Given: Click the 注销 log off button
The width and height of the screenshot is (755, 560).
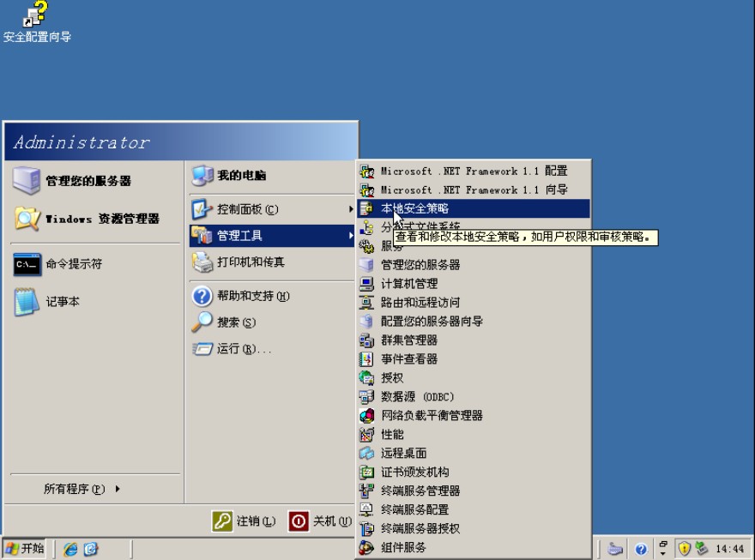Looking at the screenshot, I should click(x=245, y=521).
